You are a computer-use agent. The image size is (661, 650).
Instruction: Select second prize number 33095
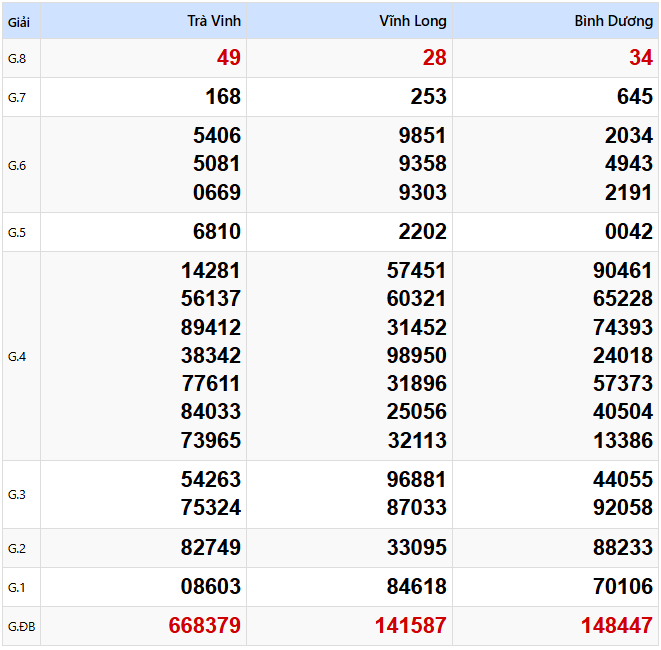point(417,548)
